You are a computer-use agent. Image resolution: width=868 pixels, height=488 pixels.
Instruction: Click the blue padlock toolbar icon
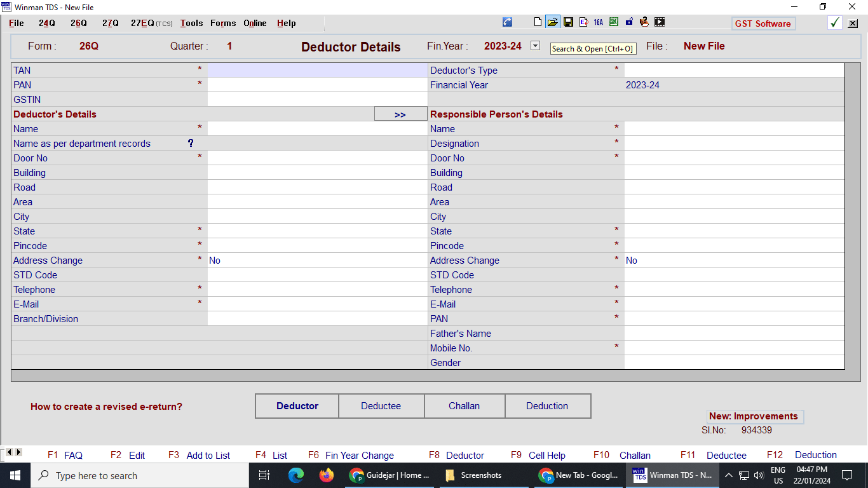[629, 22]
